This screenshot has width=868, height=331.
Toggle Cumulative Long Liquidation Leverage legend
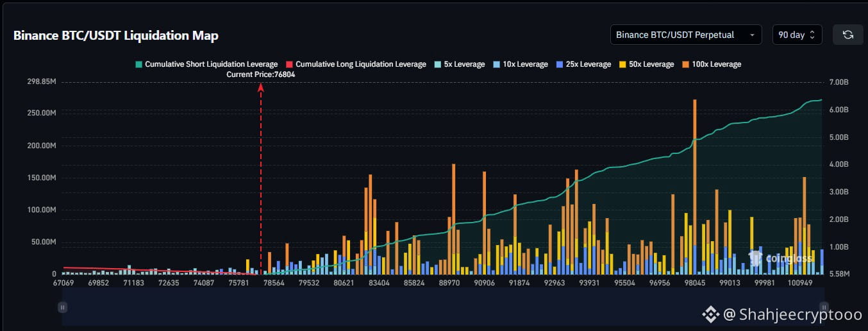(356, 64)
